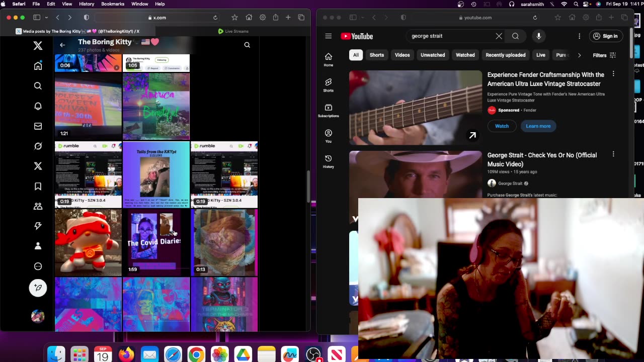The width and height of the screenshot is (644, 362).
Task: Go back from The Boring Kitty media page
Action: 62,45
